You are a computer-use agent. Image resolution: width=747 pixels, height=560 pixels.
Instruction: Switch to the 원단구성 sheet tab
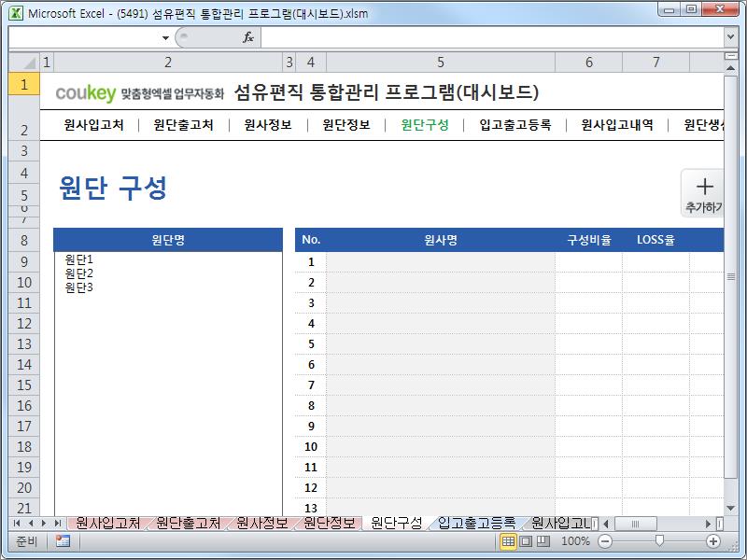pos(396,524)
